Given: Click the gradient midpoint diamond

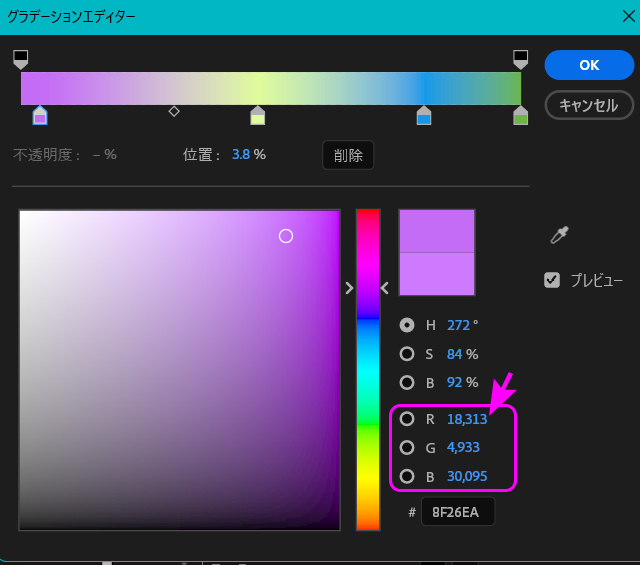Looking at the screenshot, I should (x=174, y=111).
